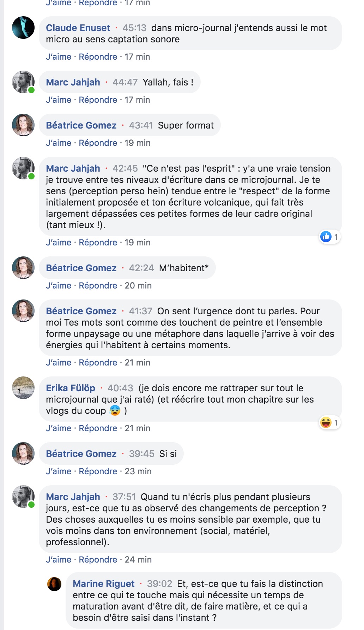Click Répondre under the 'Si si' comment

(x=98, y=471)
